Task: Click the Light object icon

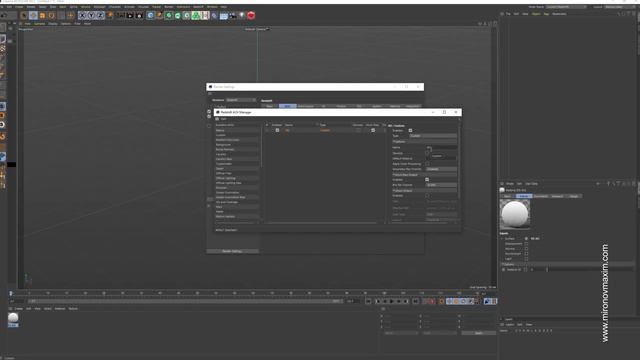Action: coord(242,16)
